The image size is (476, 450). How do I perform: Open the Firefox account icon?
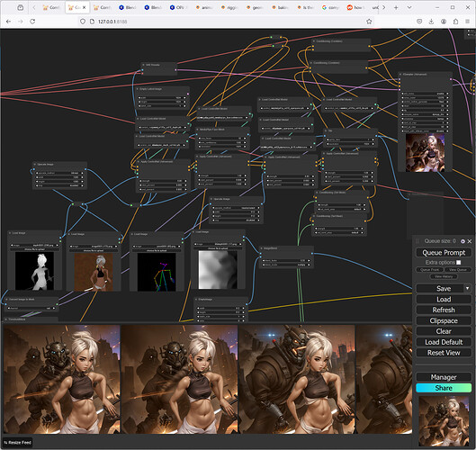[x=444, y=22]
